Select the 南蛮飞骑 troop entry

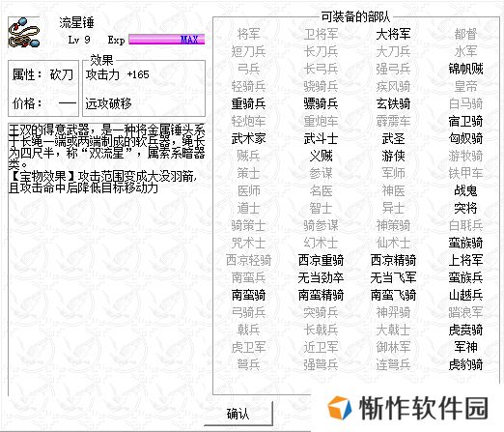coord(393,295)
